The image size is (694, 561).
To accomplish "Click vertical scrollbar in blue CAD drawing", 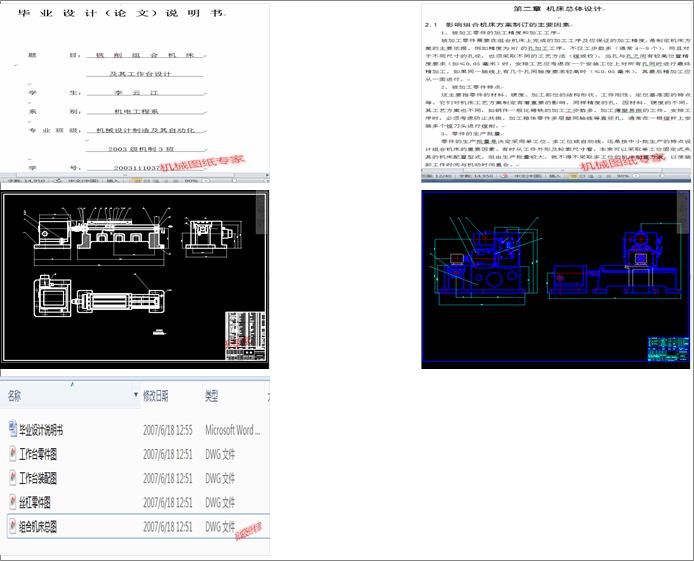I will [684, 213].
